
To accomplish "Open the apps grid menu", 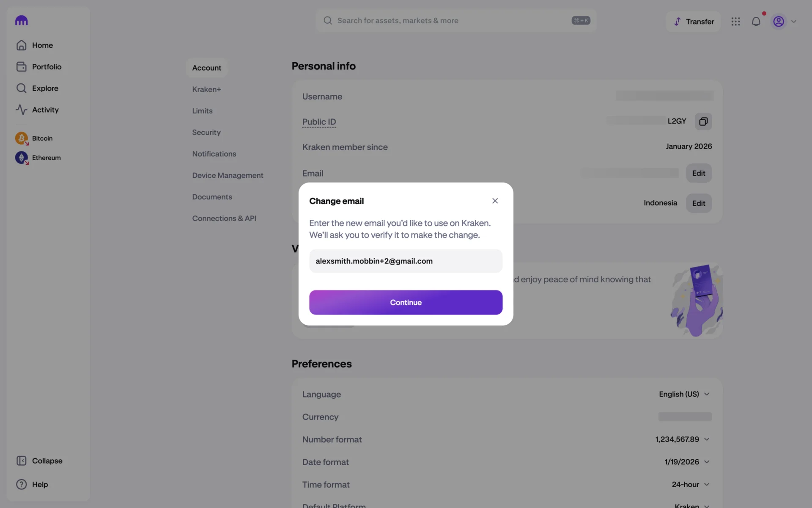I will coord(735,22).
